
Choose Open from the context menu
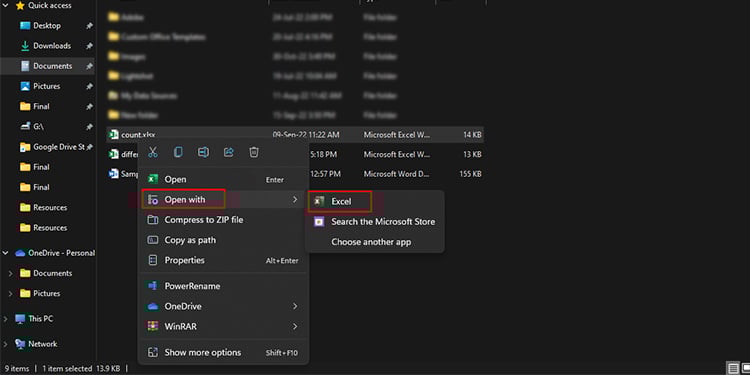(223, 179)
